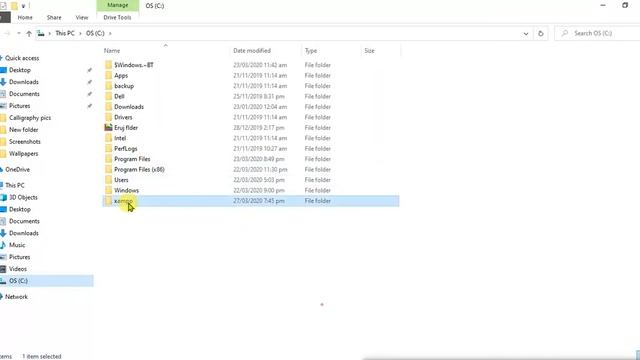The width and height of the screenshot is (640, 360).
Task: Select Desktop under Quick access
Action: point(20,70)
